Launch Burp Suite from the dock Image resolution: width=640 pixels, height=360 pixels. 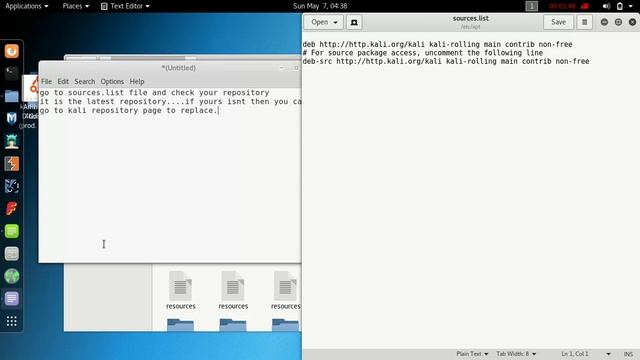click(11, 164)
